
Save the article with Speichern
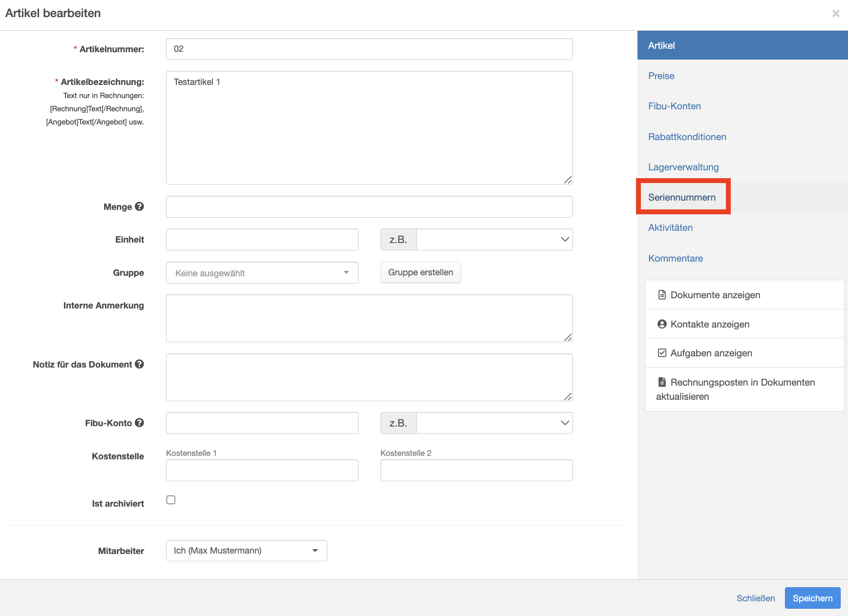[813, 598]
